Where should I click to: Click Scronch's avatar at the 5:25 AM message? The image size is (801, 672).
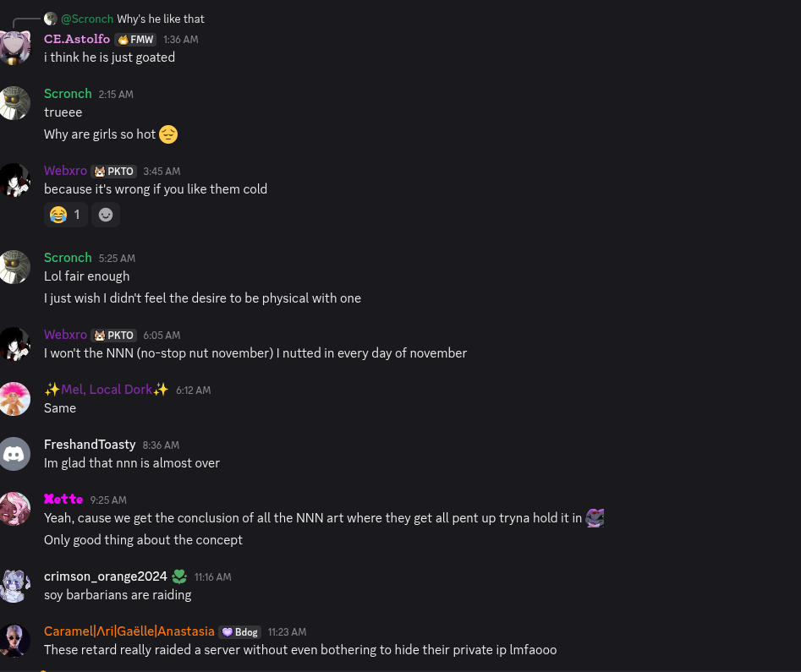pos(14,267)
